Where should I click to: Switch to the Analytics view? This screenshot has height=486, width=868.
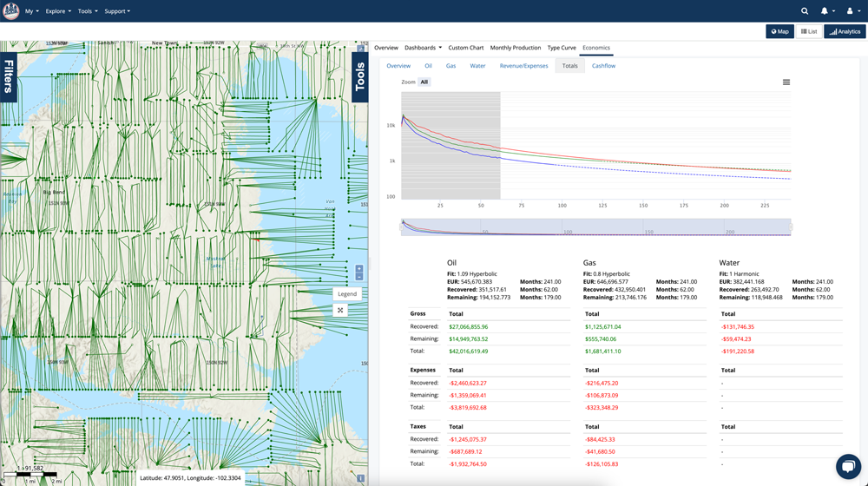pos(845,31)
